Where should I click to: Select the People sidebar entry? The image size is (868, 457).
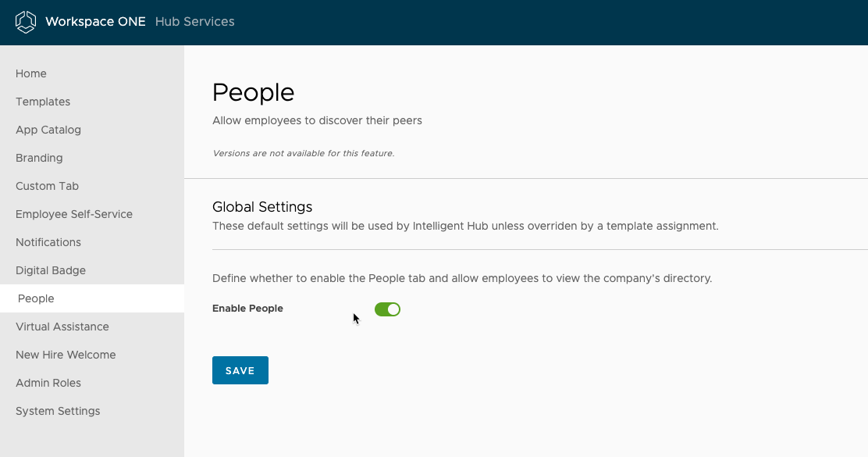(36, 298)
